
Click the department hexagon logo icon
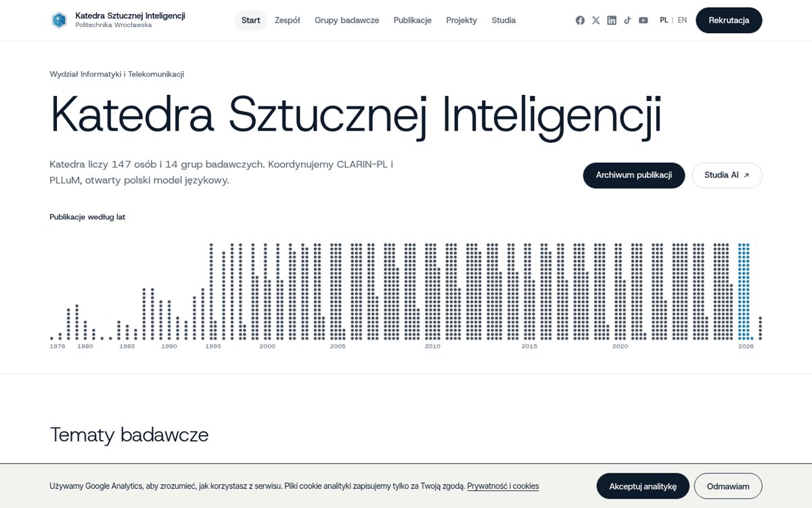click(59, 20)
